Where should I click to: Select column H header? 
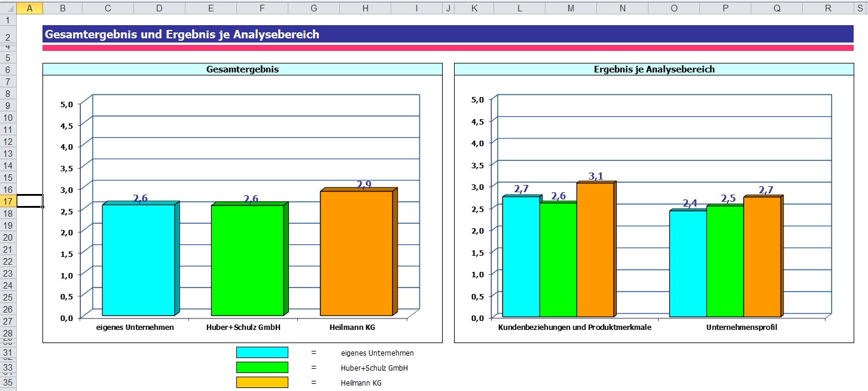[365, 8]
